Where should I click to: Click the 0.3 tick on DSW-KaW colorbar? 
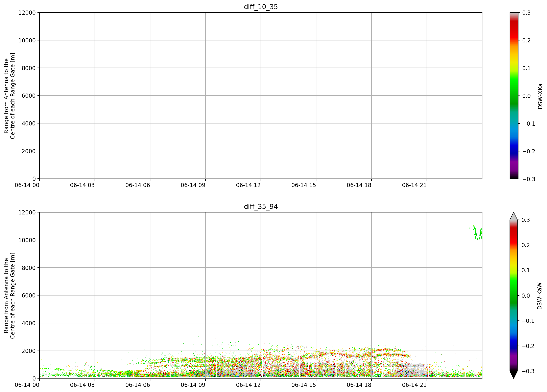(x=526, y=220)
